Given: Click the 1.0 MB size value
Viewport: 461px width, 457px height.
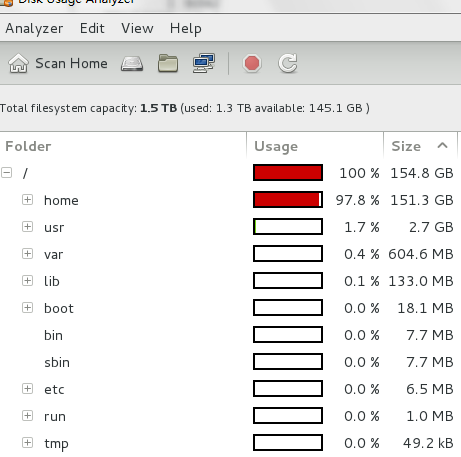Looking at the screenshot, I should pyautogui.click(x=430, y=416).
